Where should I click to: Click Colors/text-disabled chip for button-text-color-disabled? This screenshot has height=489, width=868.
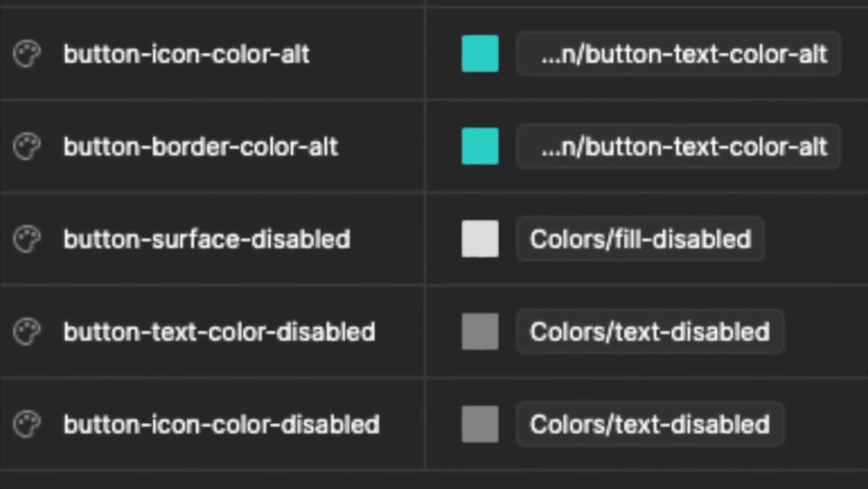[x=650, y=331]
